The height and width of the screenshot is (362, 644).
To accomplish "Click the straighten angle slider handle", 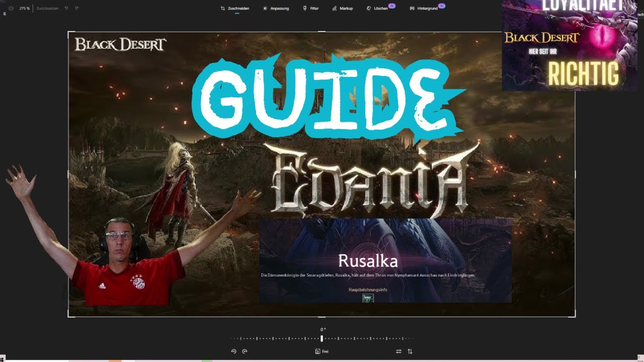I will point(322,338).
